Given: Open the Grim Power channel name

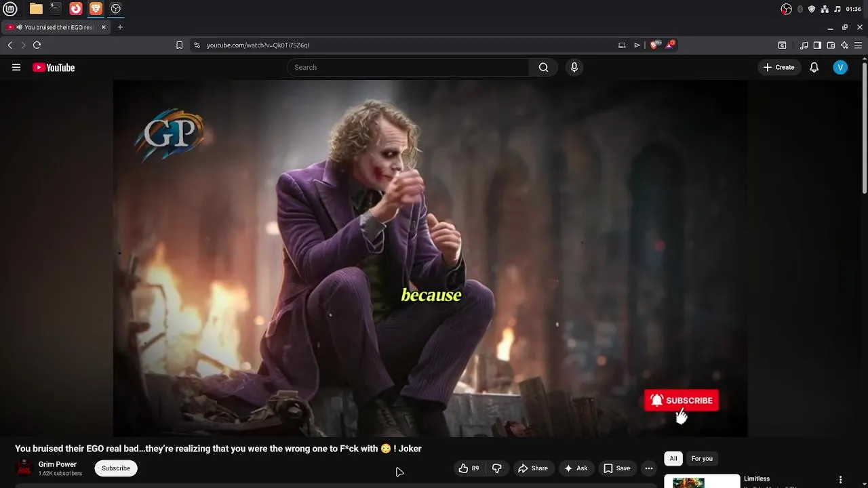Looking at the screenshot, I should (58, 464).
